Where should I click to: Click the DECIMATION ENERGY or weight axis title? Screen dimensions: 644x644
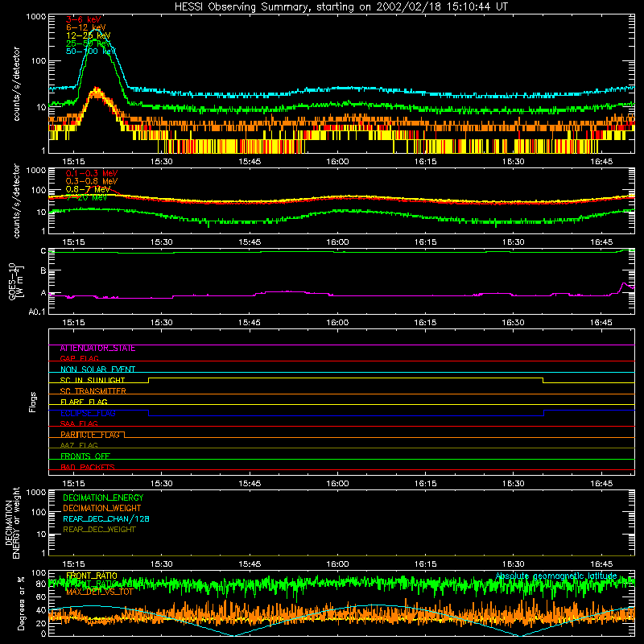click(12, 522)
